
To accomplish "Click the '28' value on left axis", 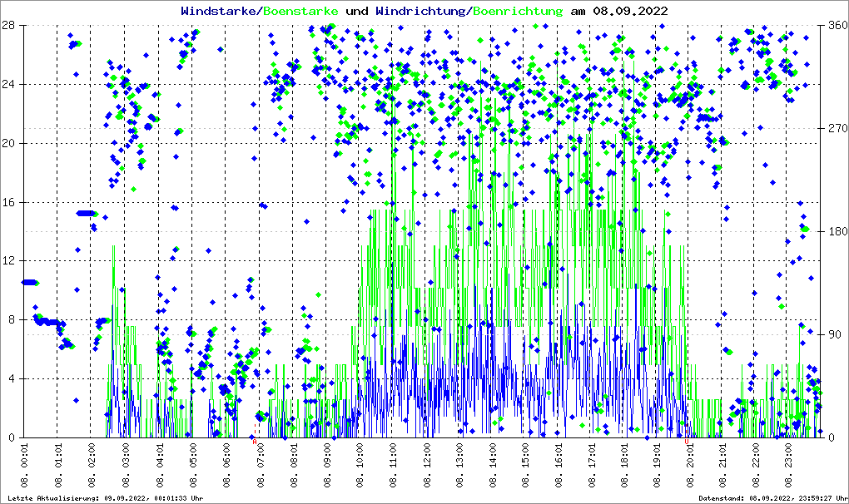I will pos(10,25).
